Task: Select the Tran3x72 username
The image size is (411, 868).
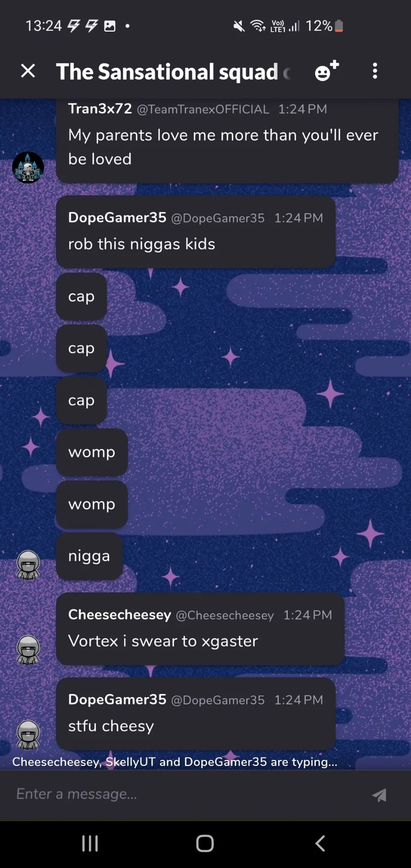Action: 100,109
